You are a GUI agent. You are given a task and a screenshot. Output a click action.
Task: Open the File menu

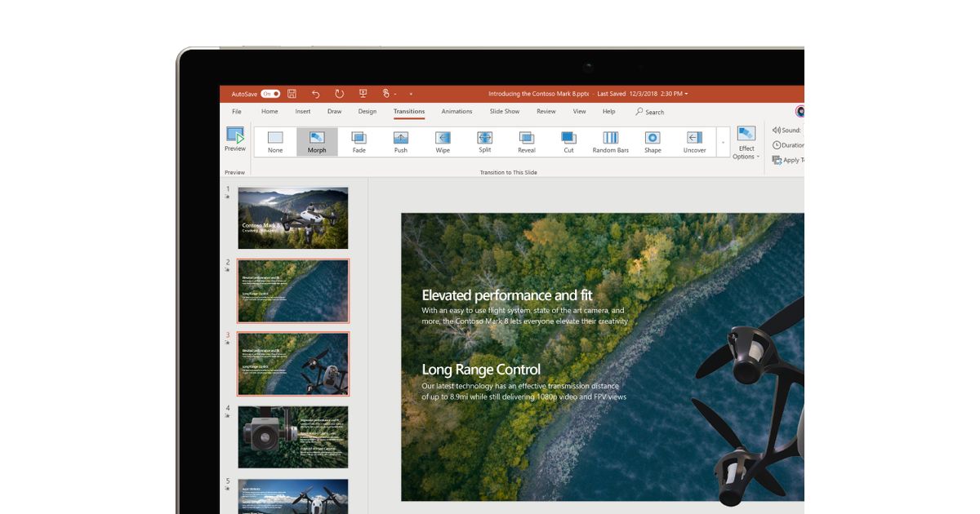tap(237, 112)
